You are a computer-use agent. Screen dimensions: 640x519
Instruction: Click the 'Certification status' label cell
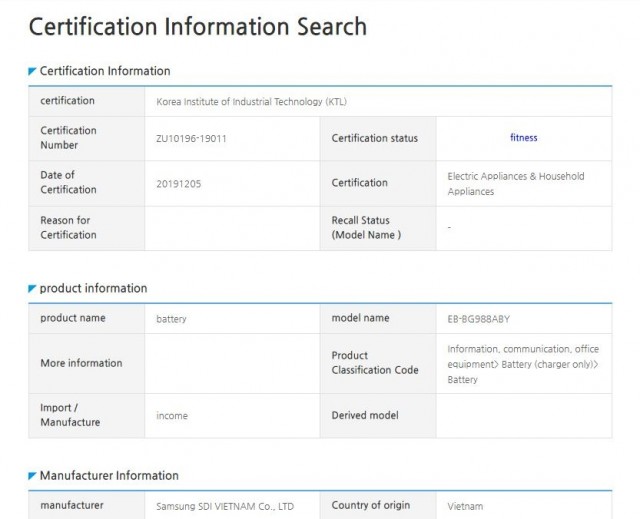375,138
